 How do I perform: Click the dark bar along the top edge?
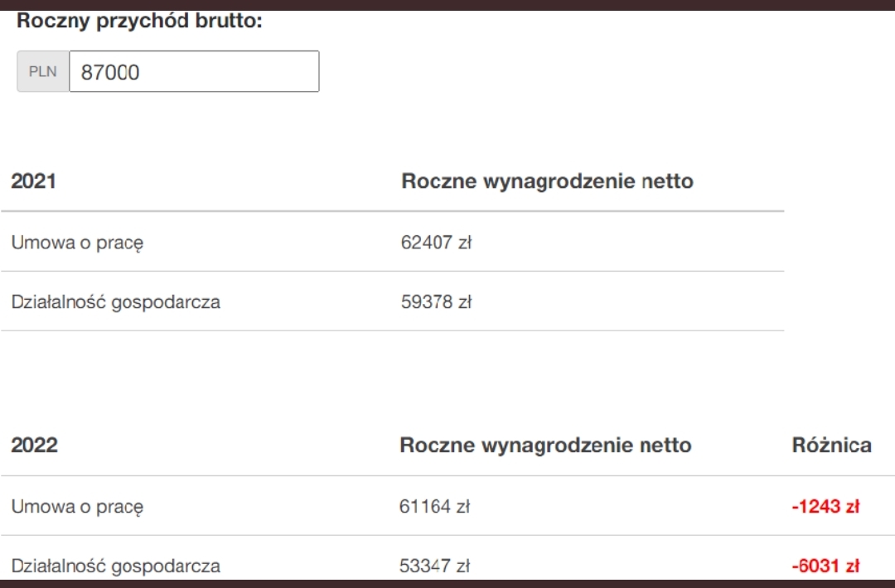(x=447, y=4)
